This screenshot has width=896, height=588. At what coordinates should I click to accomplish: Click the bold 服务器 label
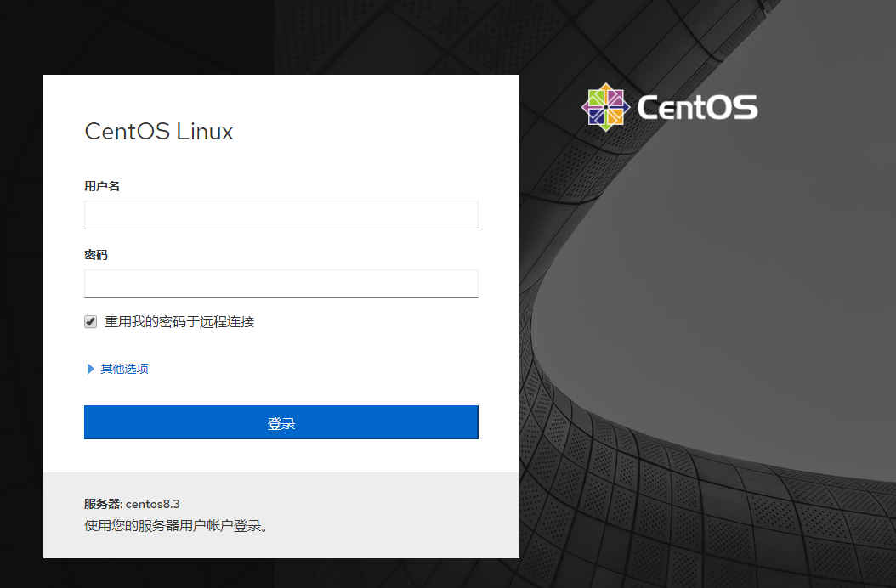103,504
